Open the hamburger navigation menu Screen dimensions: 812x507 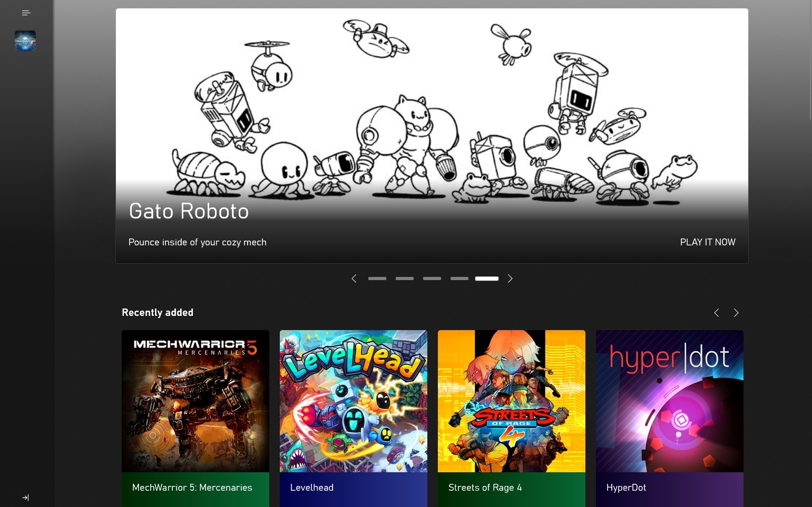[x=26, y=13]
